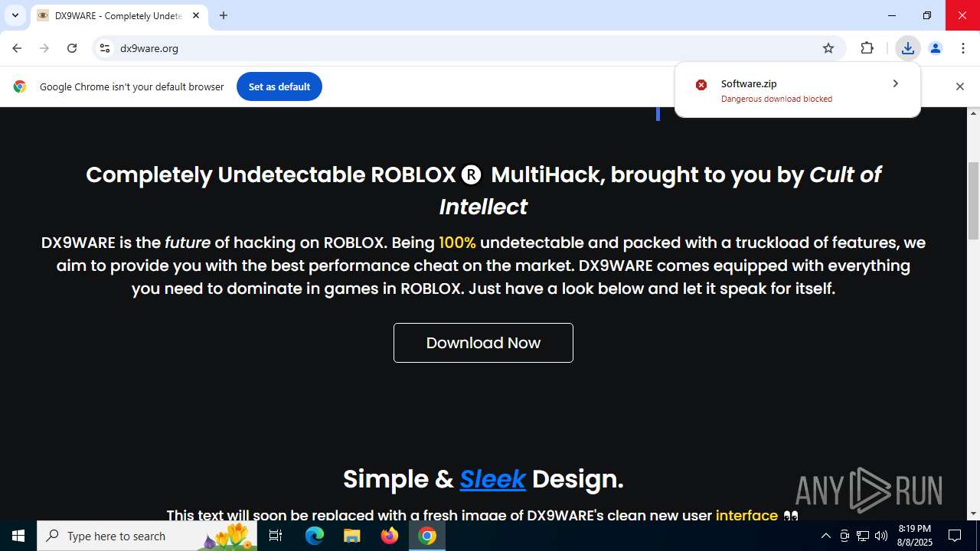Click the browser forward arrow
980x551 pixels.
(44, 48)
